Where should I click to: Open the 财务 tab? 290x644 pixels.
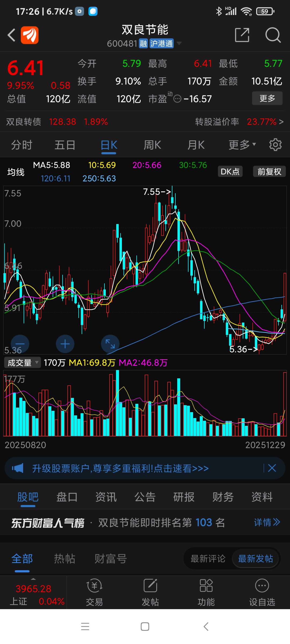click(x=223, y=497)
